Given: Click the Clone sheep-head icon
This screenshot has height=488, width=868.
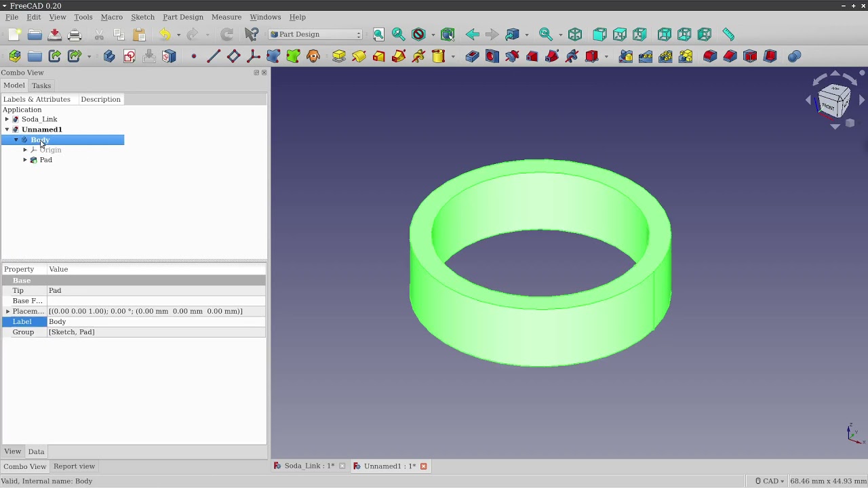Looking at the screenshot, I should click(313, 56).
